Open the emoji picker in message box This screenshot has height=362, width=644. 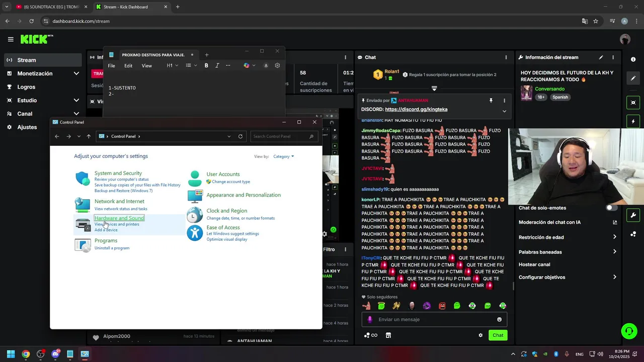[499, 319]
